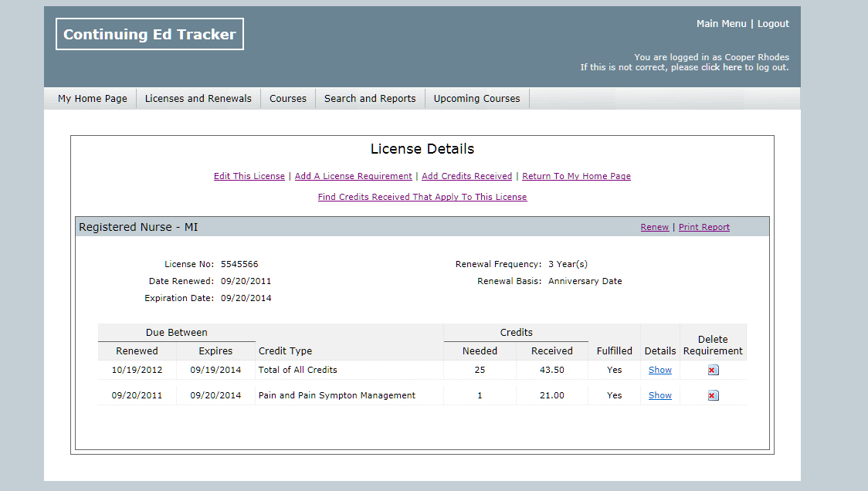Click the Main Menu link

point(721,24)
